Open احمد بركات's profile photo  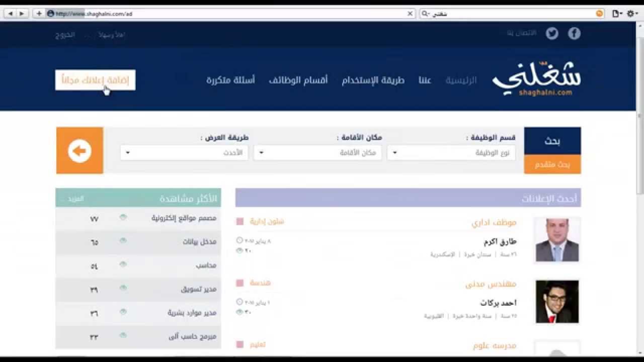point(557,302)
